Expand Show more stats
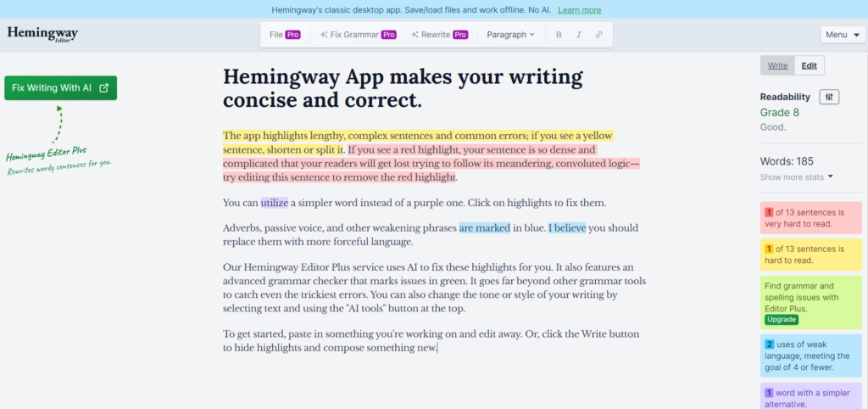The image size is (868, 409). pos(797,177)
